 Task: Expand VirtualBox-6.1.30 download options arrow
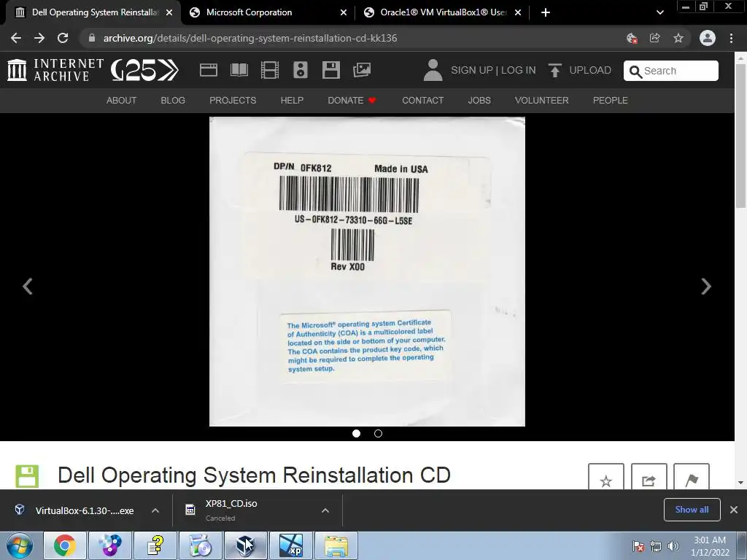pyautogui.click(x=155, y=510)
